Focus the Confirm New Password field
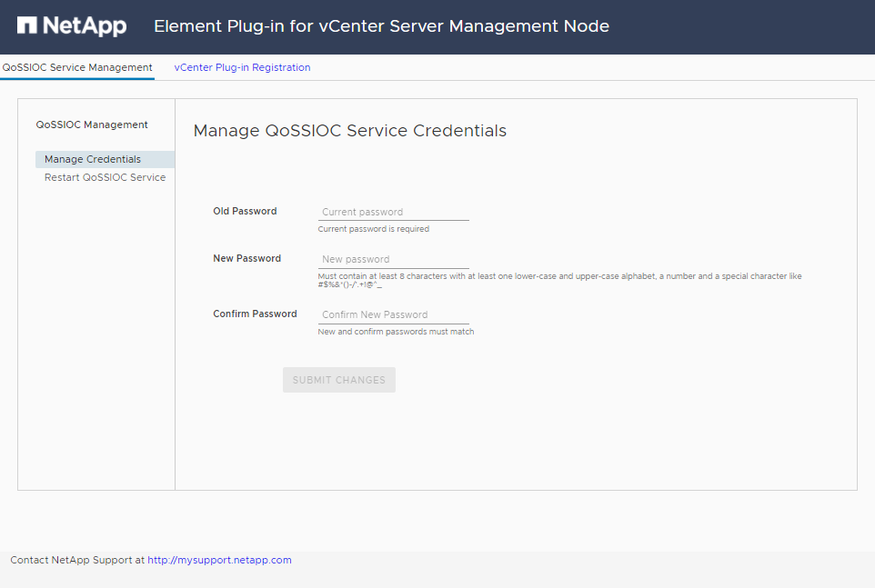This screenshot has width=875, height=588. (393, 314)
